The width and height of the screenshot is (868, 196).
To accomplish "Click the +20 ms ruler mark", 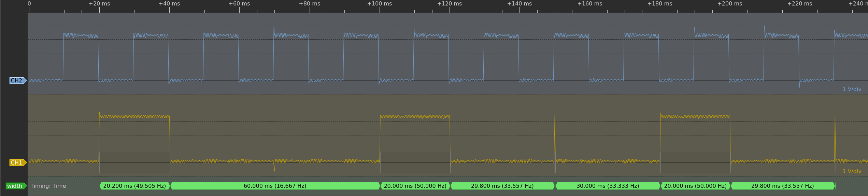I will pos(99,4).
